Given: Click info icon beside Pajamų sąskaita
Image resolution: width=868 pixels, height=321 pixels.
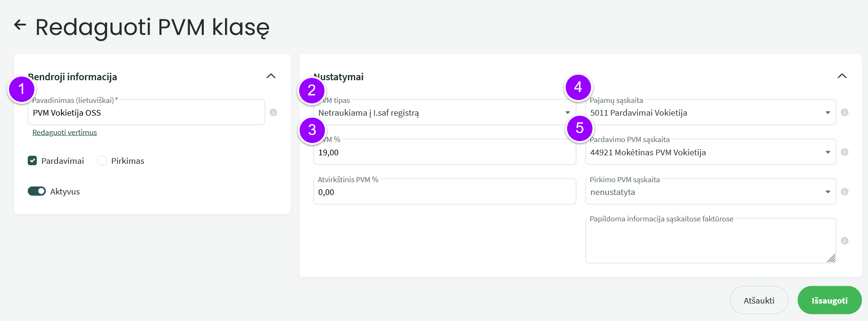Looking at the screenshot, I should [x=844, y=112].
